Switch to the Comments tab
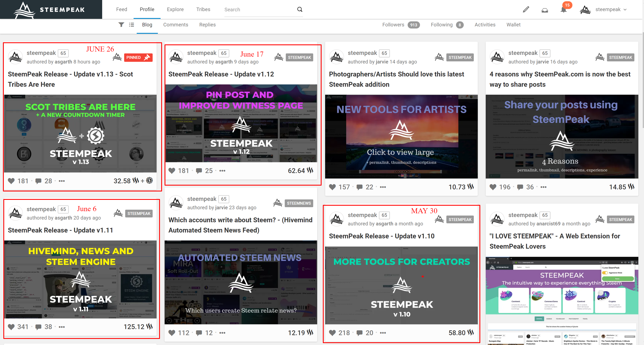The height and width of the screenshot is (345, 644). 175,25
